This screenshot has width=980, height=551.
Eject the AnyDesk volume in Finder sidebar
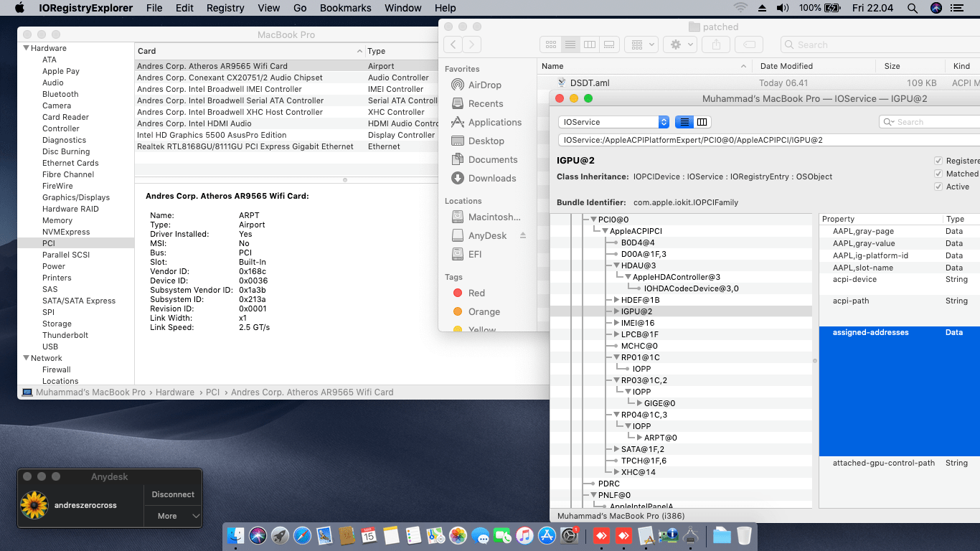pyautogui.click(x=523, y=235)
